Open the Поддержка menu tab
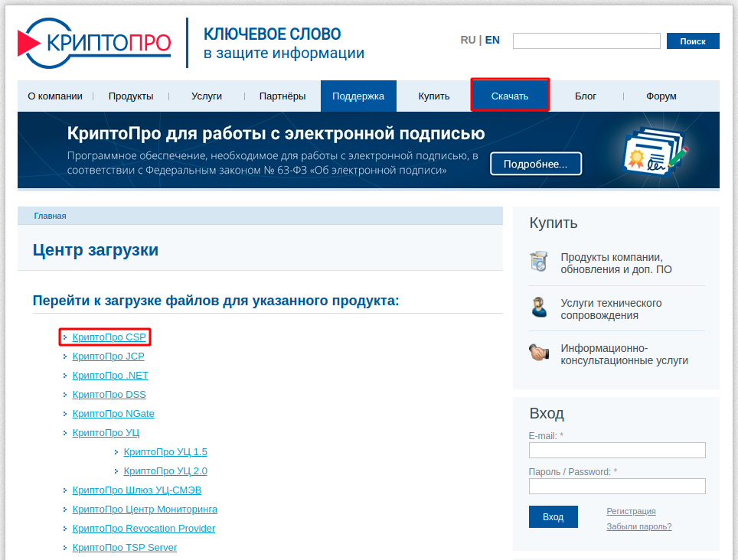The image size is (738, 560). [x=358, y=96]
